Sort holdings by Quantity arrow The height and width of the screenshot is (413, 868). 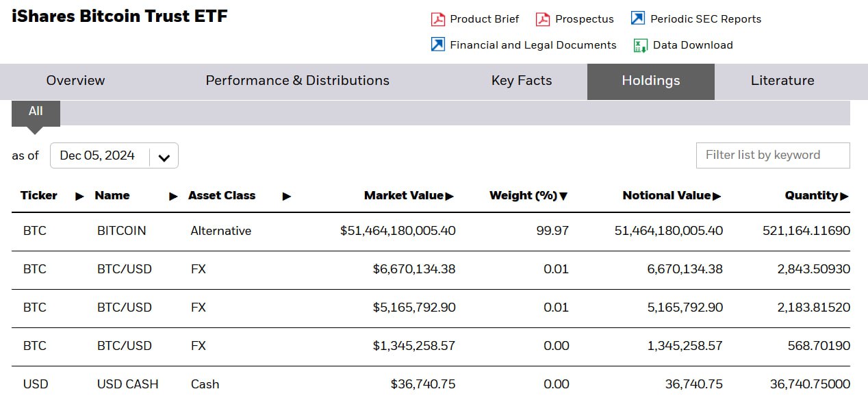pyautogui.click(x=844, y=197)
